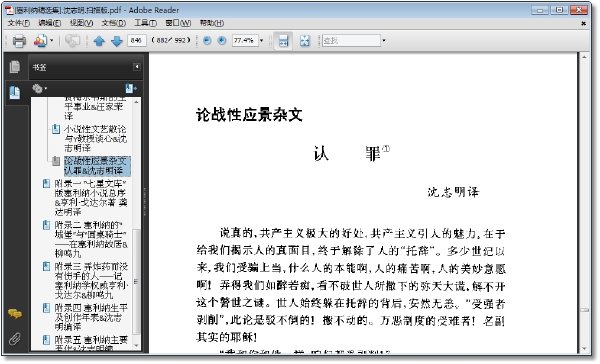Collapse the bookmarks panel with arrow button
600x364 pixels.
(137, 67)
